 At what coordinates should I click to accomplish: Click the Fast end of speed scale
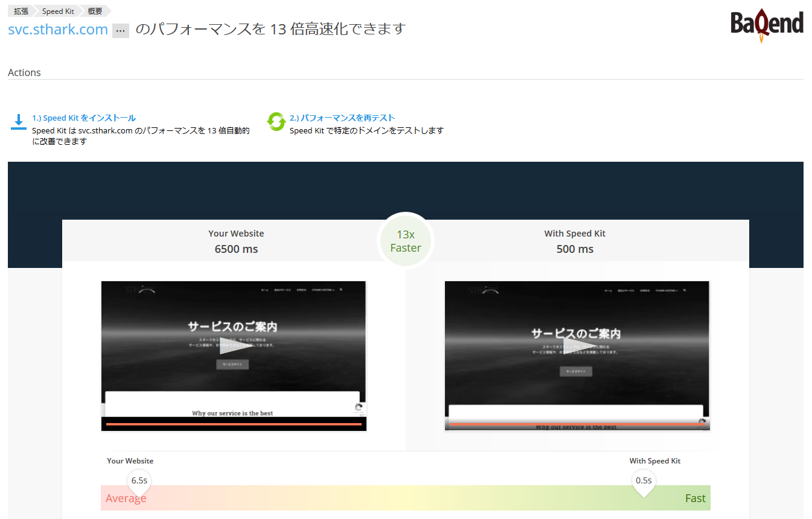click(695, 498)
